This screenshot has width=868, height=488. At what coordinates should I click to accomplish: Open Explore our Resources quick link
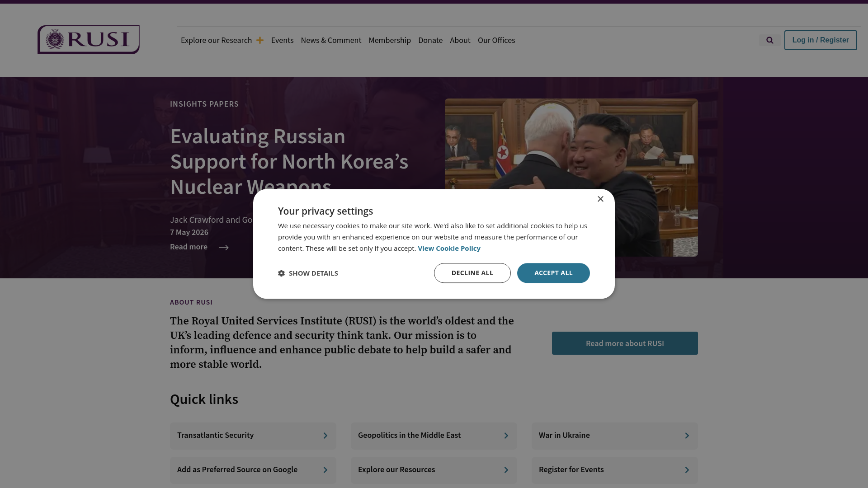(434, 470)
